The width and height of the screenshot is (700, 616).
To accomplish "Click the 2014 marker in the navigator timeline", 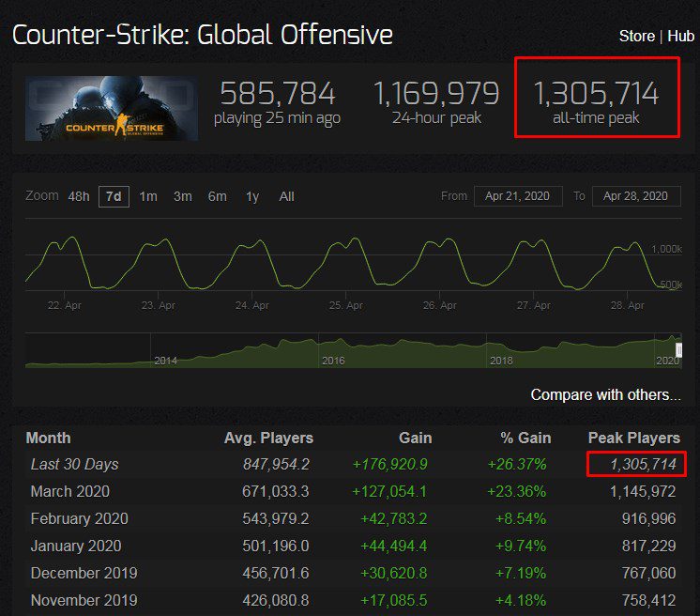I will [x=166, y=361].
